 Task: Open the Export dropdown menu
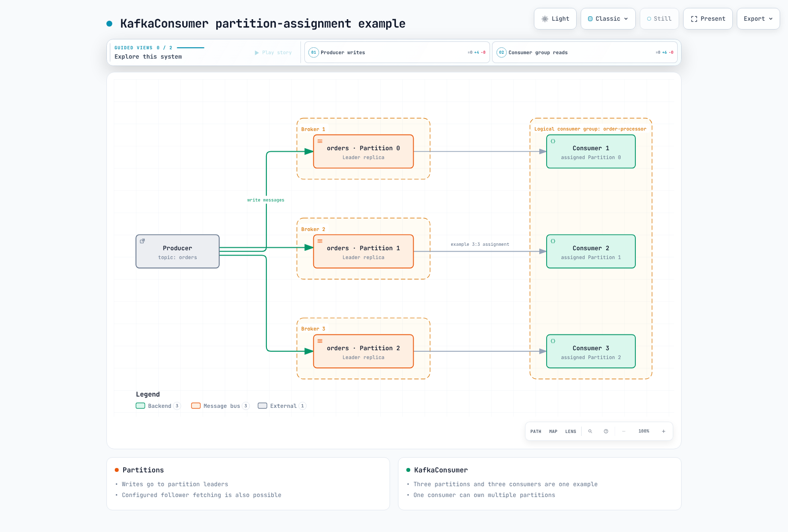758,19
